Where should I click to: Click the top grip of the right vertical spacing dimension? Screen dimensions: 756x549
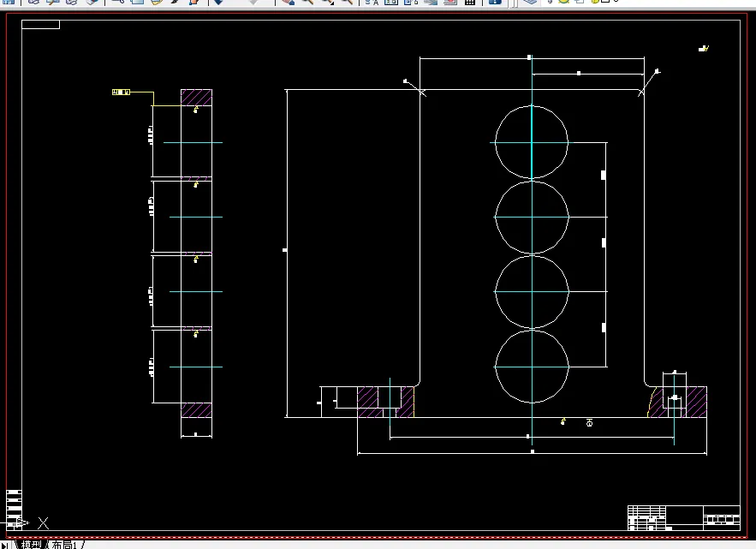[x=603, y=175]
